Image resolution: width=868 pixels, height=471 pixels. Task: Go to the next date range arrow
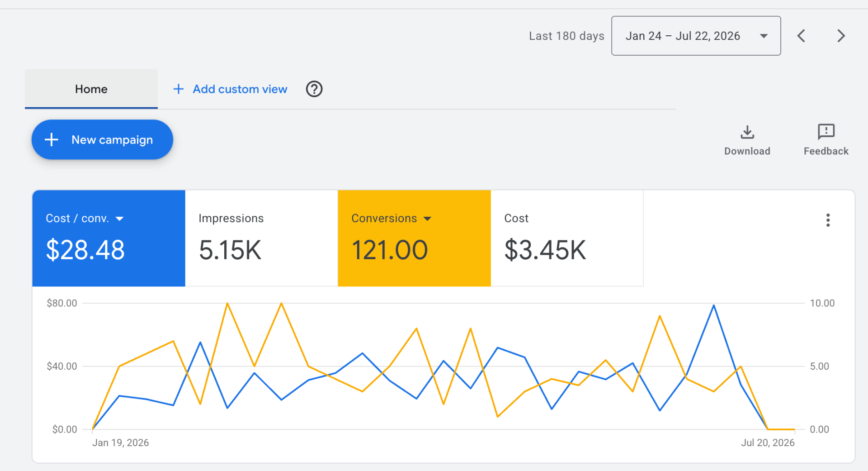pyautogui.click(x=841, y=36)
